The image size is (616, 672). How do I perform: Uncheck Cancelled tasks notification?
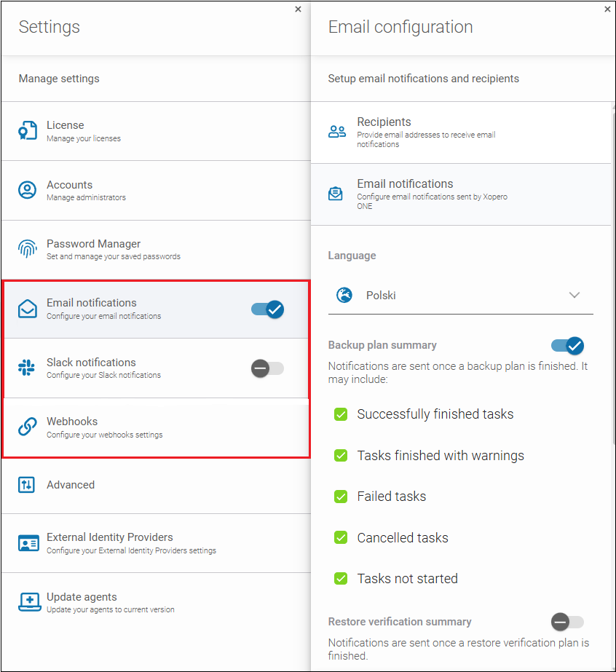coord(341,537)
